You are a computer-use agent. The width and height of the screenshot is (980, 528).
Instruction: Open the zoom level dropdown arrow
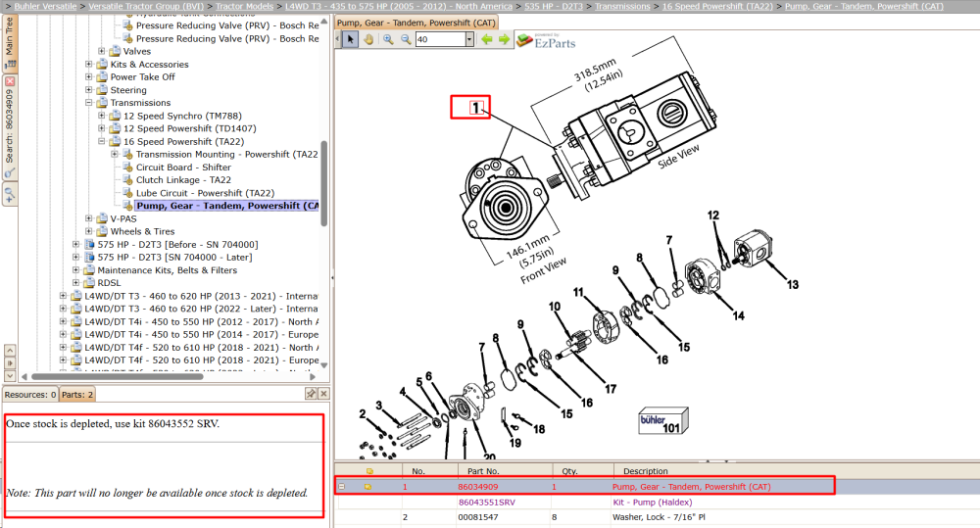click(469, 39)
